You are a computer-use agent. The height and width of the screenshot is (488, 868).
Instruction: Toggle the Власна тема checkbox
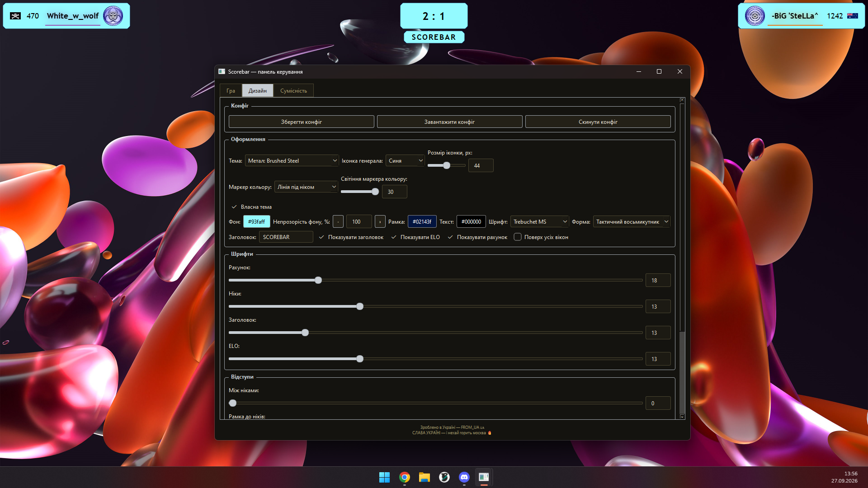pyautogui.click(x=234, y=207)
